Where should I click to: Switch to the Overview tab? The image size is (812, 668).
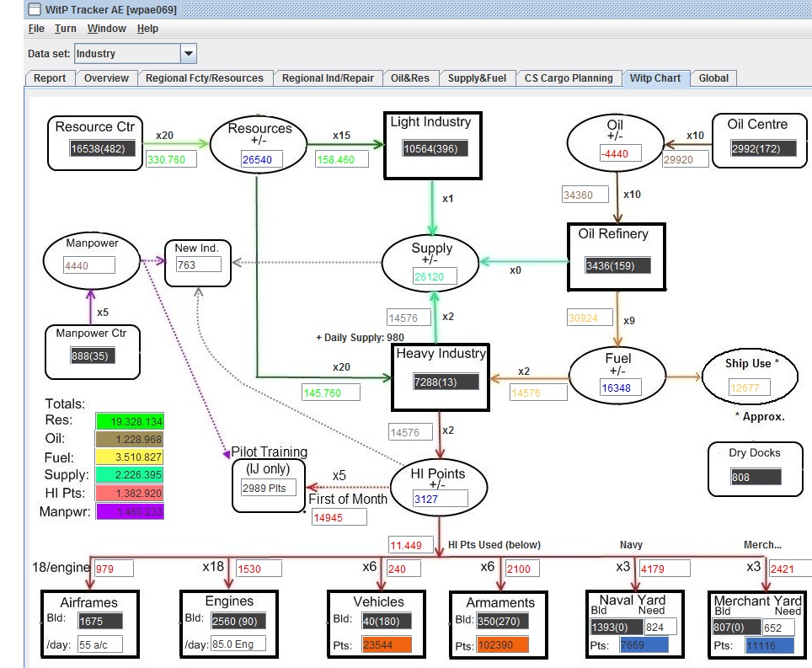(x=106, y=78)
